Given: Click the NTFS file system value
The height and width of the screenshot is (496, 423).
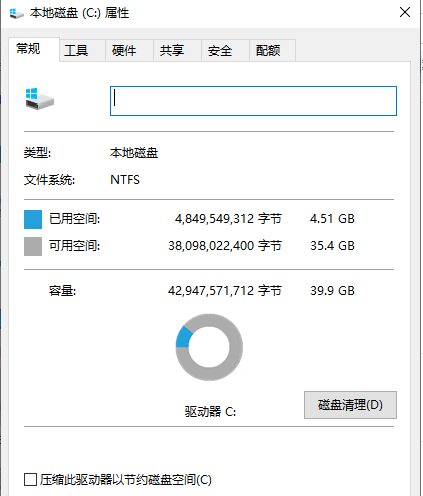Looking at the screenshot, I should coord(125,180).
